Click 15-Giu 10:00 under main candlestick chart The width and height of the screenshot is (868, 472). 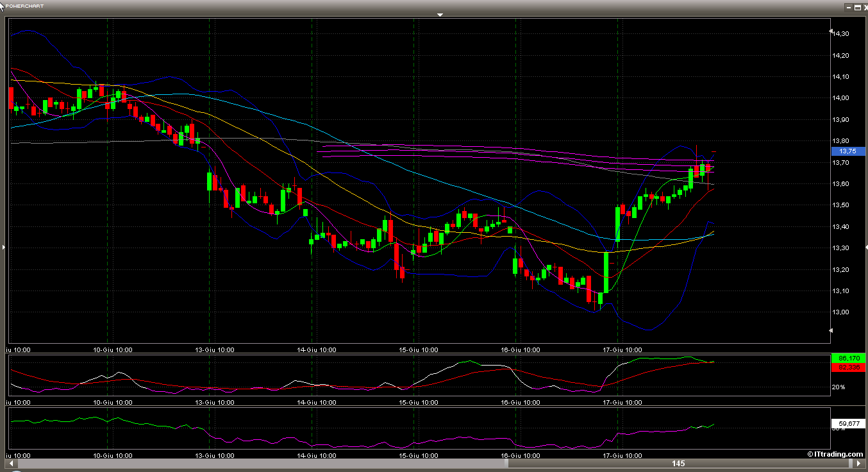[419, 350]
